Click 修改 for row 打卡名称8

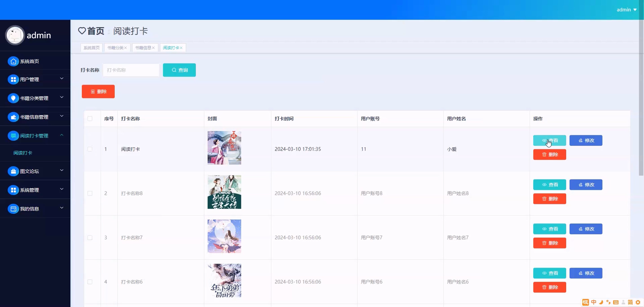(x=586, y=185)
